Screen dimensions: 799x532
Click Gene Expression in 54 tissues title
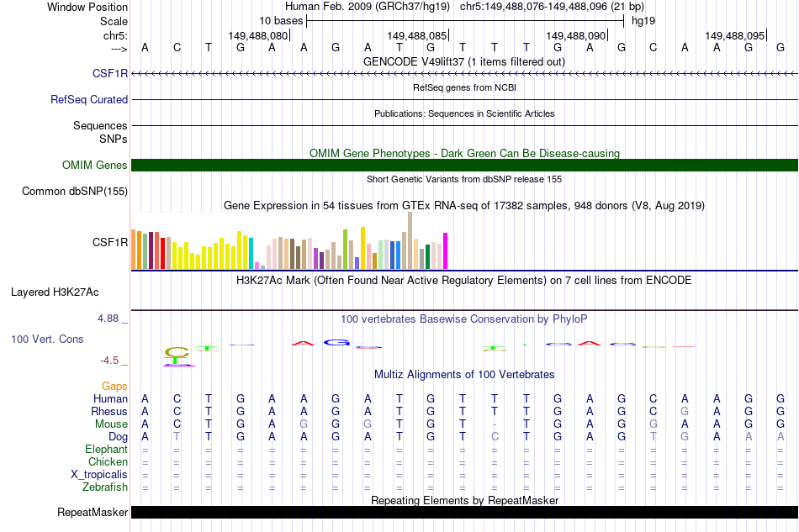tap(464, 206)
